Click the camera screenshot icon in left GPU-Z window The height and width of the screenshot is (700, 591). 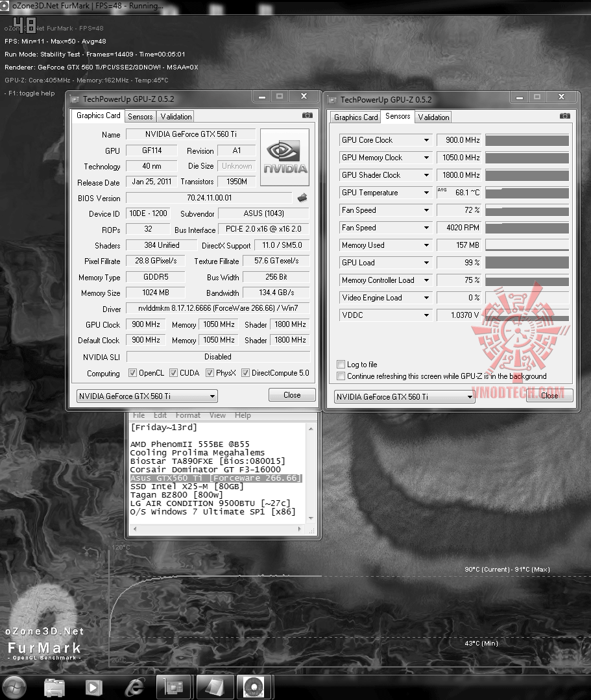click(x=307, y=115)
